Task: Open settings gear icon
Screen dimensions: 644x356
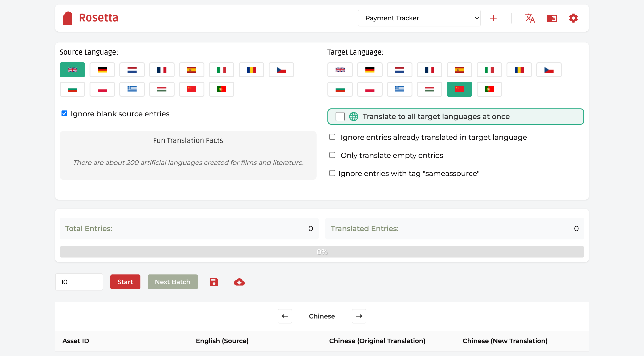Action: 573,18
